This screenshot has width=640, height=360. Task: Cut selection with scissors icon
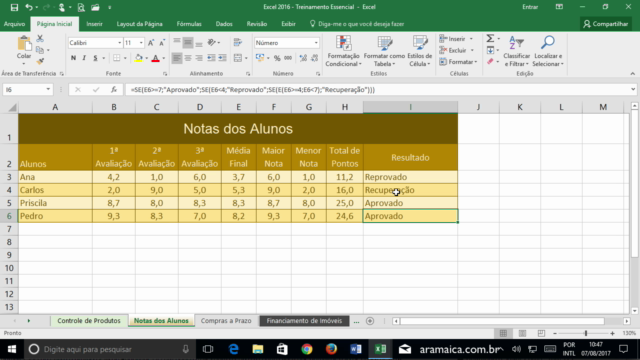(40, 38)
